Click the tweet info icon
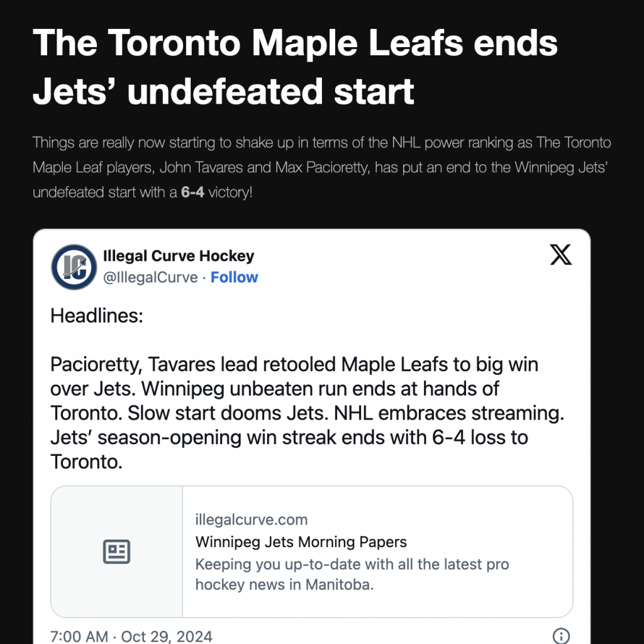The width and height of the screenshot is (644, 644). pyautogui.click(x=561, y=635)
